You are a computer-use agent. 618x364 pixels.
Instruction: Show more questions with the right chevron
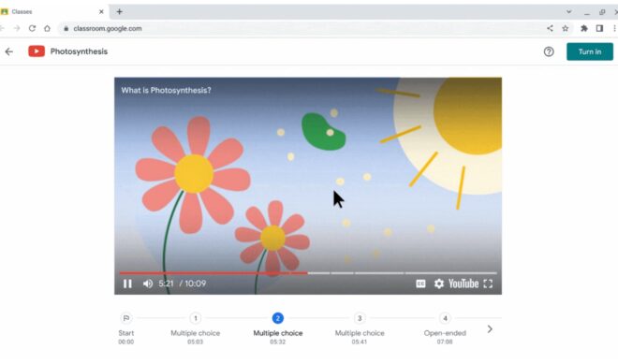490,329
